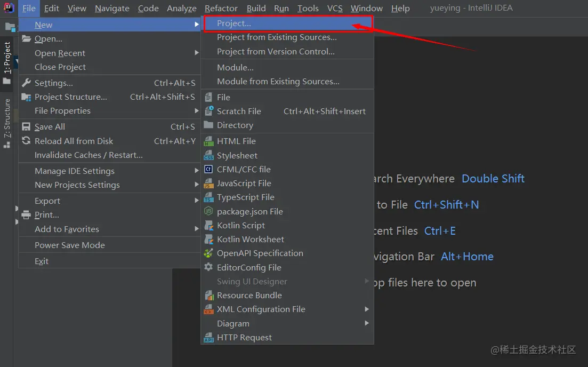The image size is (588, 367).
Task: Expand the New Projects Settings arrow
Action: [197, 185]
